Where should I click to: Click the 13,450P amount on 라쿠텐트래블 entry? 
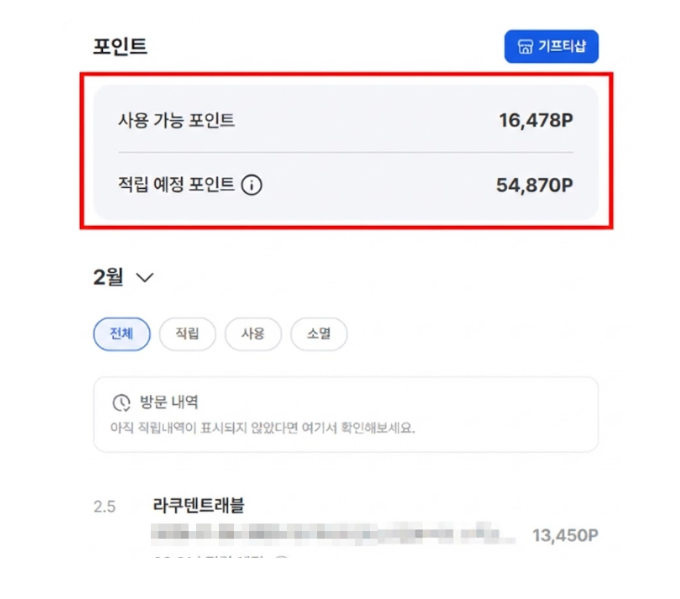click(x=564, y=535)
